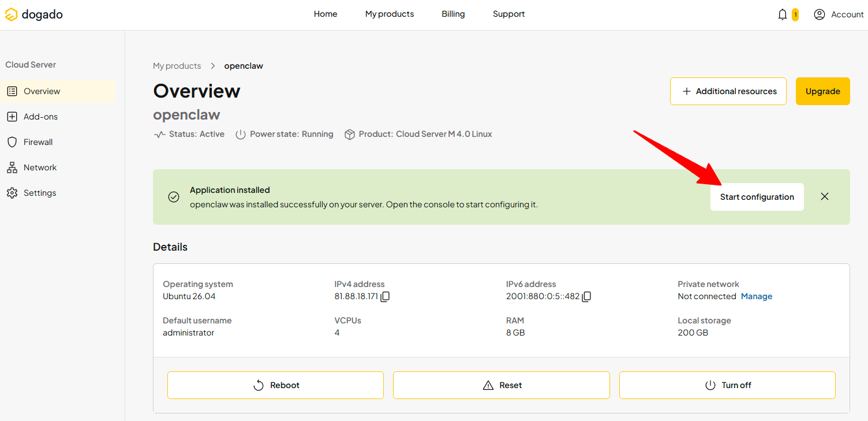Click the Account label in header

(x=847, y=14)
